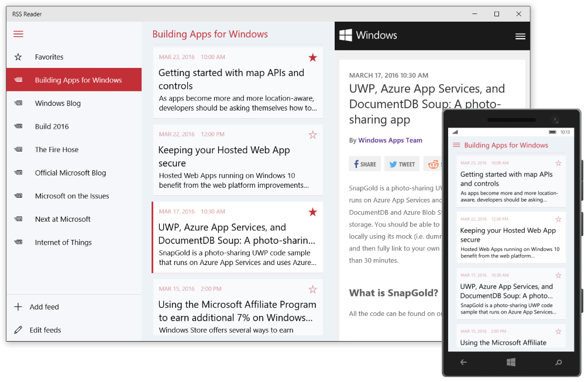Share the article on Facebook
This screenshot has height=382, width=588.
(x=365, y=164)
